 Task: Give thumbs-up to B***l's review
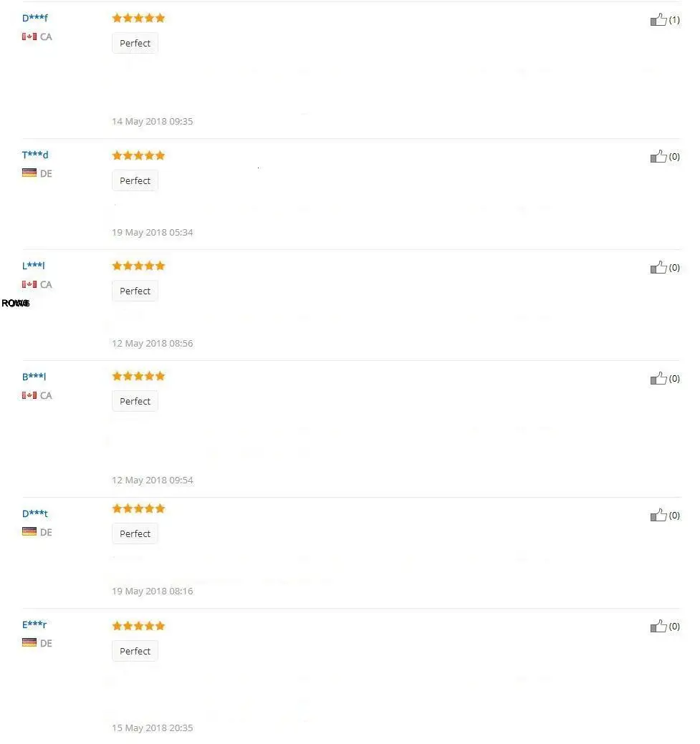tap(658, 379)
